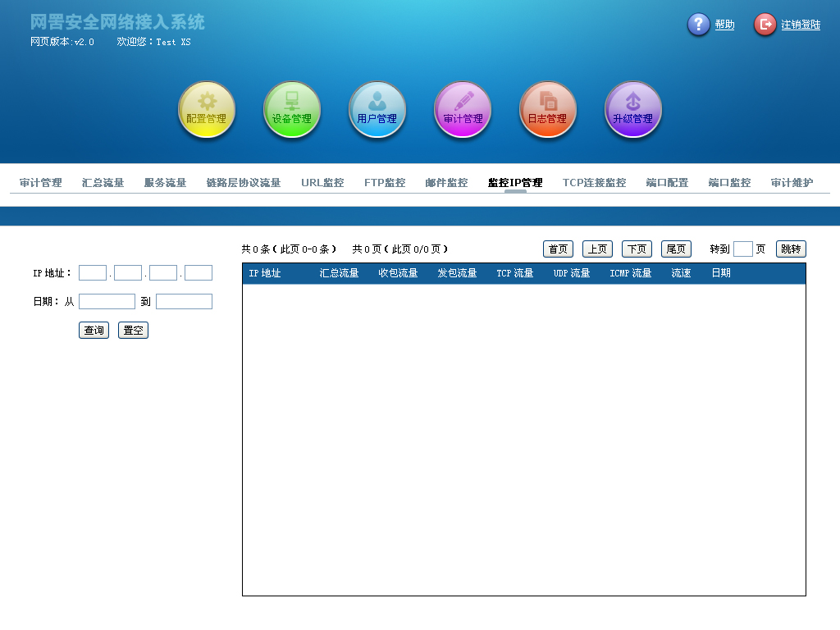
Task: Open the URL监控 tab
Action: point(322,183)
